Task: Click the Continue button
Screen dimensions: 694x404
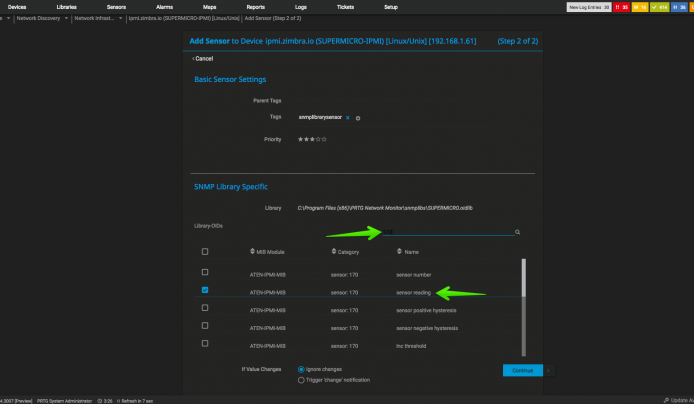Action: [523, 370]
